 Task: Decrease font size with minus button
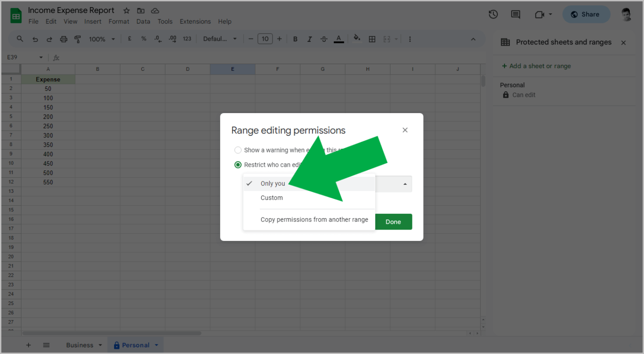(x=251, y=39)
